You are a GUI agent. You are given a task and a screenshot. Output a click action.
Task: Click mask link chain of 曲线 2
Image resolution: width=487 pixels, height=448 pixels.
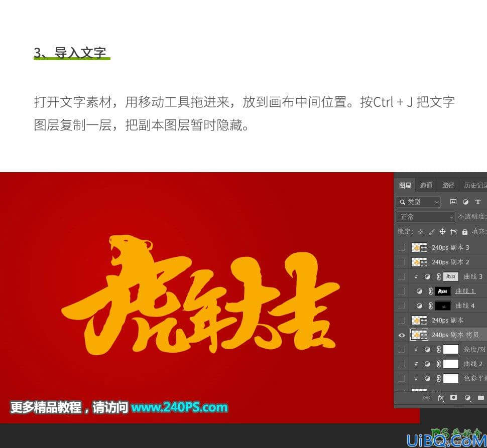point(438,364)
